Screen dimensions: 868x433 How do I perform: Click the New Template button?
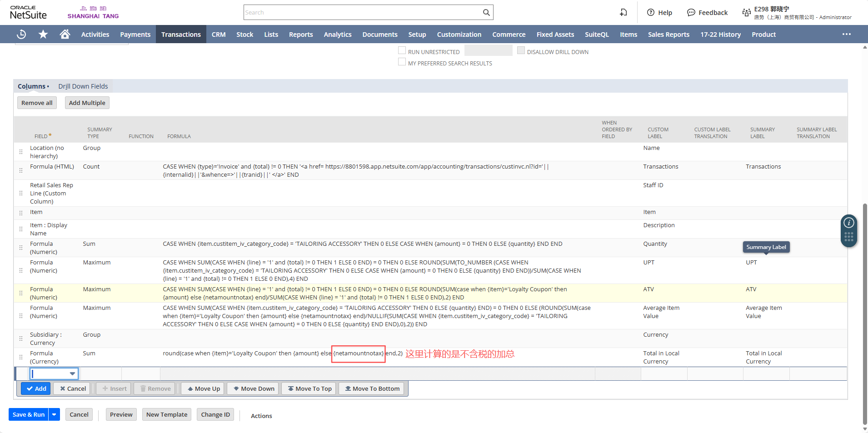(x=167, y=414)
